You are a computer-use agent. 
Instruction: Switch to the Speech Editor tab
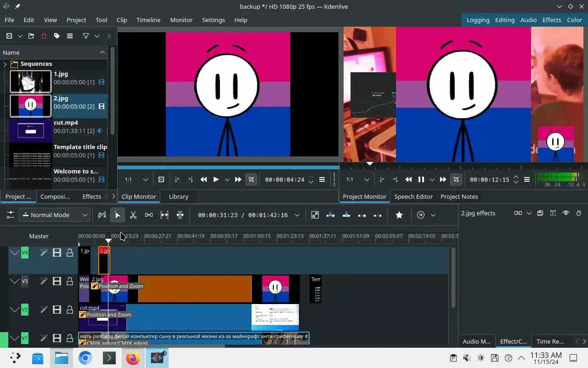click(413, 196)
